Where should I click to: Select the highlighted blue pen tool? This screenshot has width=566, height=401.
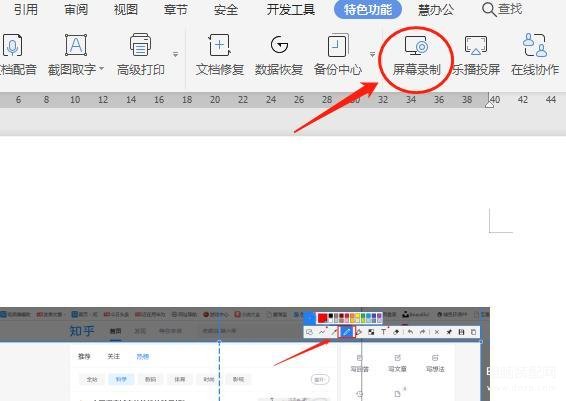(x=347, y=332)
